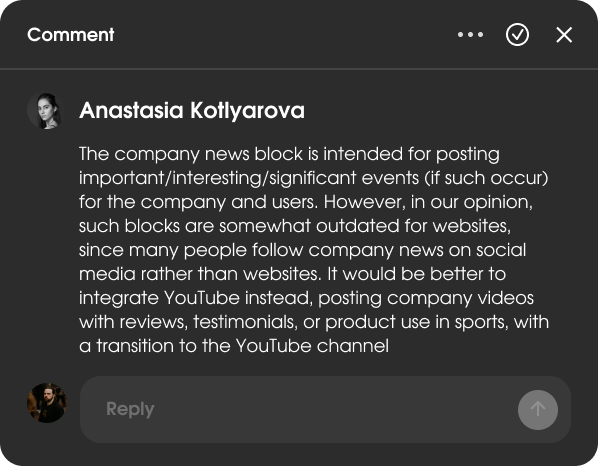Screen dimensions: 598x466
Task: Submit the reply using the circular arrow icon
Action: pyautogui.click(x=538, y=410)
